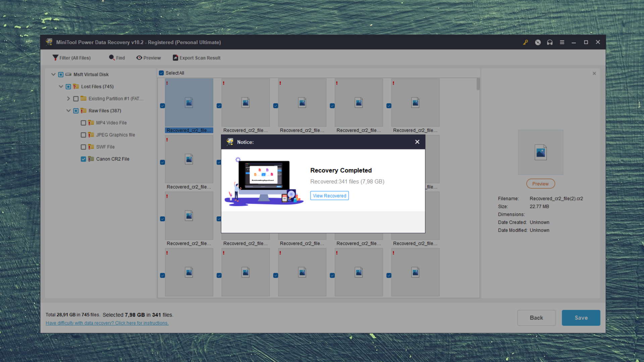Click the blue Save button

pos(581,318)
